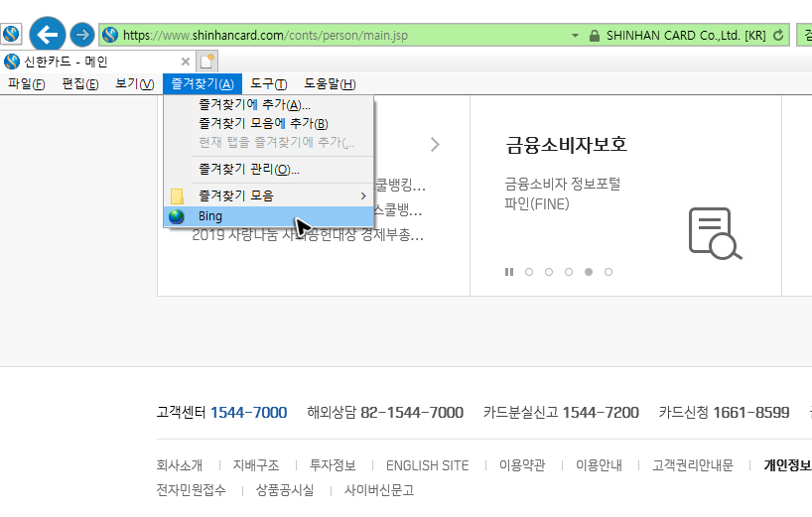
Task: Click SHINHAN CARD Co.,Ltd. [KR] certificate label
Action: pyautogui.click(x=686, y=35)
